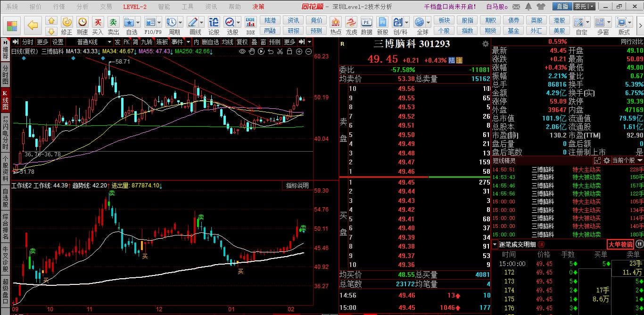Open the notification bell icon
This screenshot has height=315, width=644.
coord(528,7)
